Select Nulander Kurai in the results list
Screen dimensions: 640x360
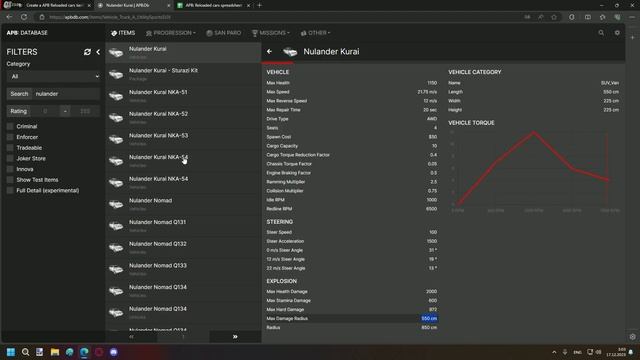[183, 52]
